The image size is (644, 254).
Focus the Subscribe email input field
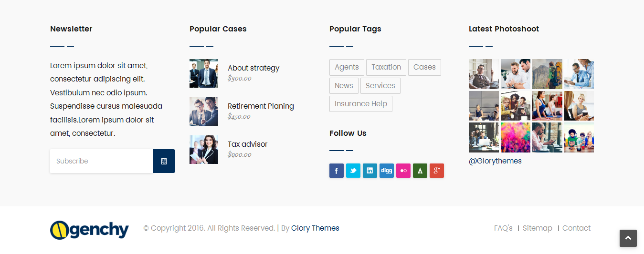pos(101,161)
